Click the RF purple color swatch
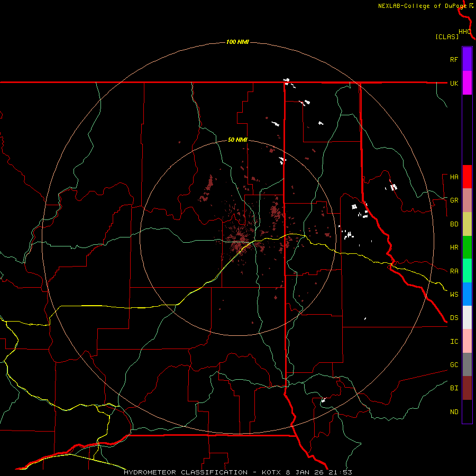The image size is (476, 476). pyautogui.click(x=467, y=59)
